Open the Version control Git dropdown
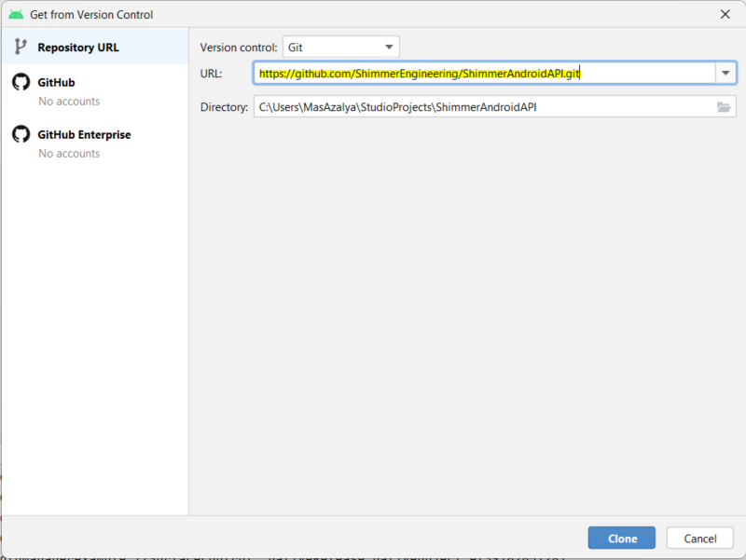 [340, 48]
